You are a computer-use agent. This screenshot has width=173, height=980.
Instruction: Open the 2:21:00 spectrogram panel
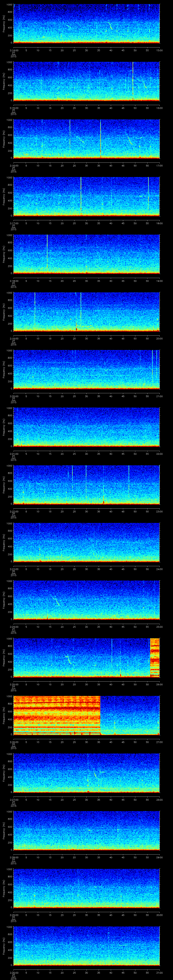point(86,427)
